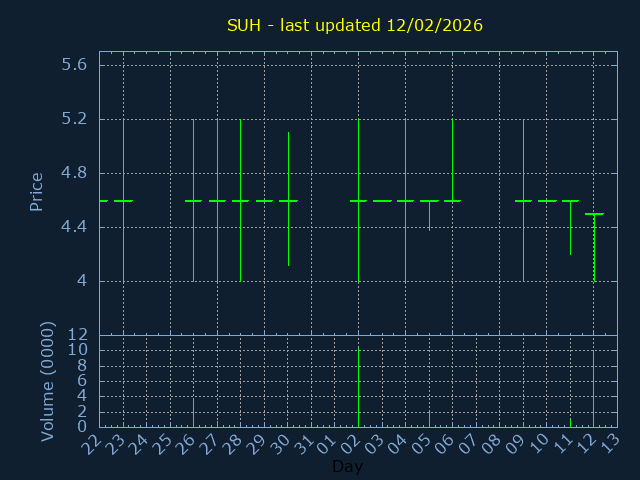Click the 'Price' y-axis label
640x480 pixels.
point(37,191)
